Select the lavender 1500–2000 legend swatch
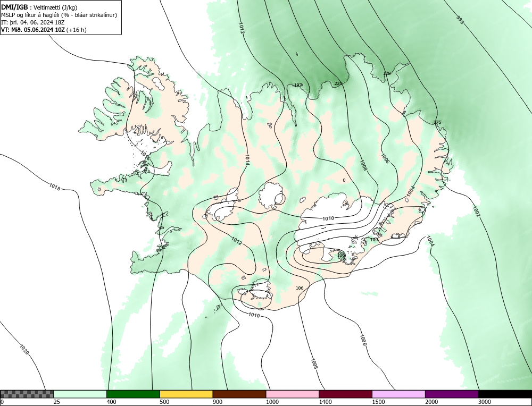 point(398,394)
